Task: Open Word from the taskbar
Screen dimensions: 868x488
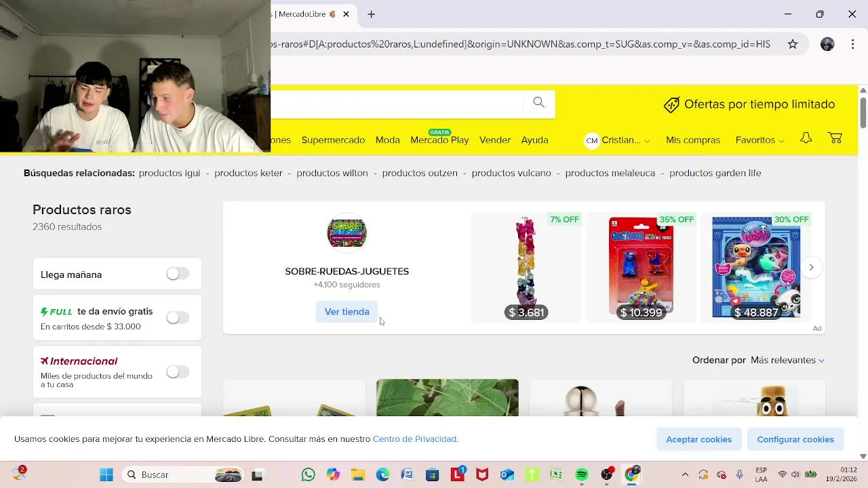Action: 408,474
